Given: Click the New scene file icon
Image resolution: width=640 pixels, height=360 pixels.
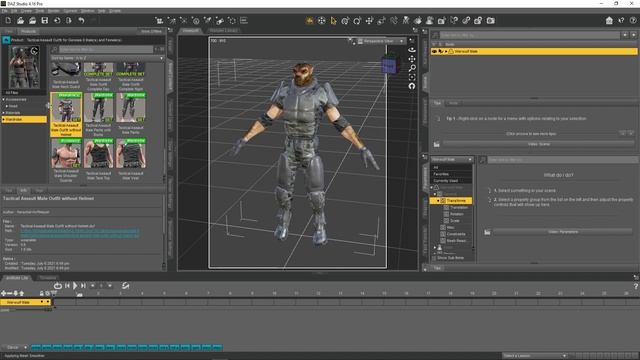Looking at the screenshot, I should point(8,20).
